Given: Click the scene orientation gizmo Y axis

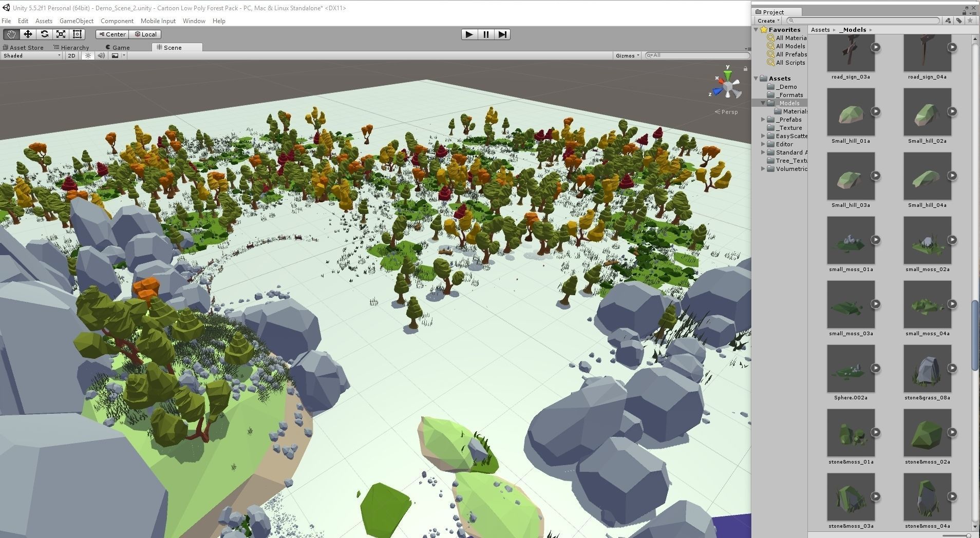Looking at the screenshot, I should (727, 74).
